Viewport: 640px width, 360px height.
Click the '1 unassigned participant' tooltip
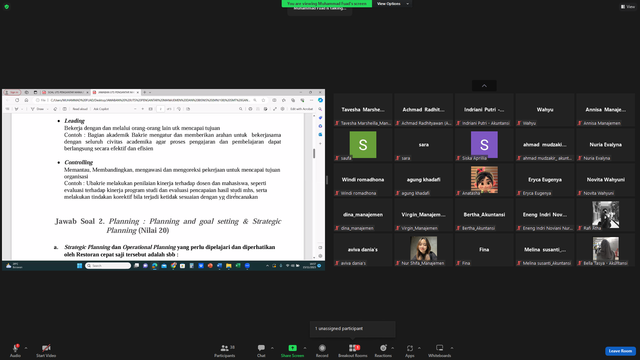[353, 329]
